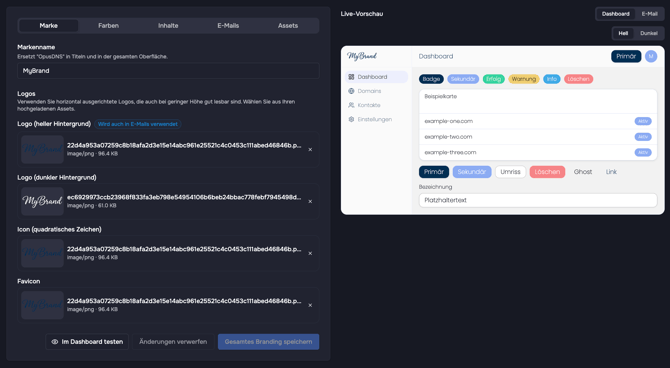Image resolution: width=670 pixels, height=368 pixels.
Task: Remove the Icon (quadratisches Zeichen) file
Action: click(x=310, y=253)
